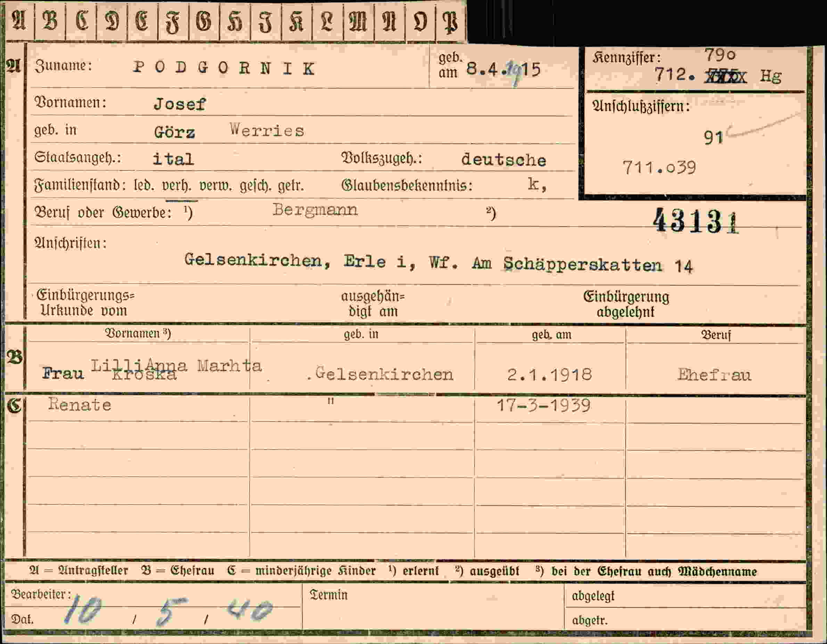Click the 'Beruf' column header

[x=716, y=335]
